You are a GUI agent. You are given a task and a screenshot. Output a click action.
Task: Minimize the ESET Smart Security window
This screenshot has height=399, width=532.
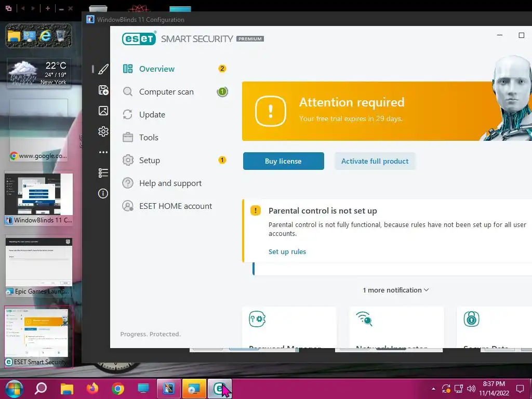(x=499, y=35)
